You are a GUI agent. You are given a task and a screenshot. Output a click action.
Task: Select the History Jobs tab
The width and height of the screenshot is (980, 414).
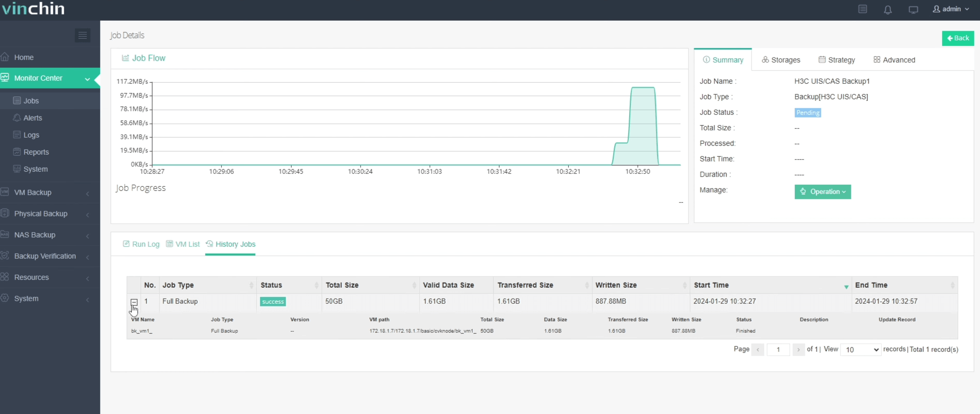coord(230,244)
